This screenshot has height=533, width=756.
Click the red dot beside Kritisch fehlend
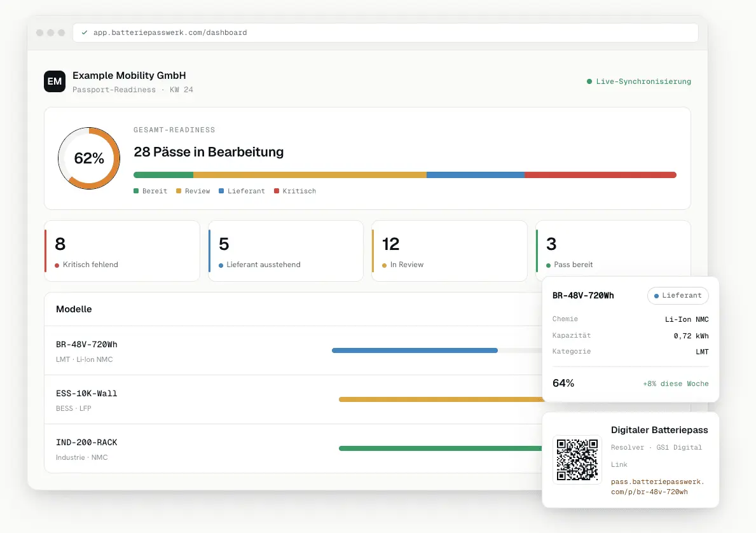(x=57, y=265)
